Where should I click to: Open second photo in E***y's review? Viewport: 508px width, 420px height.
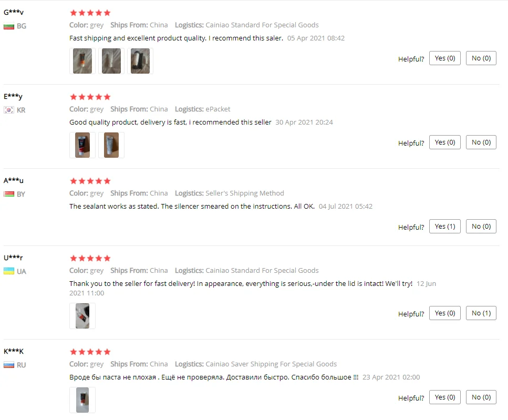(x=111, y=145)
